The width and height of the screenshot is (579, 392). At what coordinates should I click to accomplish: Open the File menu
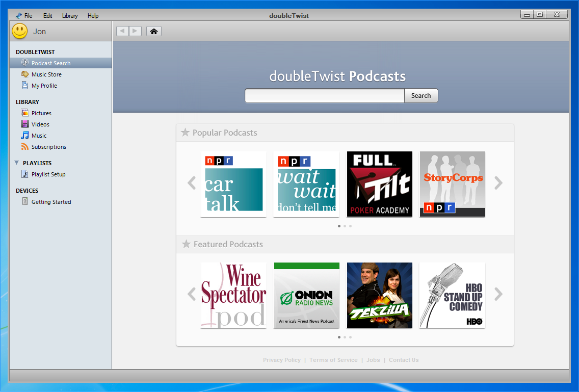tap(29, 15)
